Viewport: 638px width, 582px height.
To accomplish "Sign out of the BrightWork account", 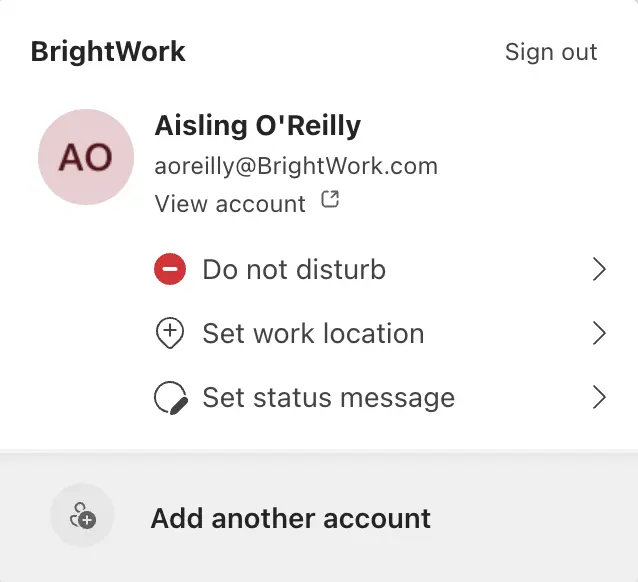I will pyautogui.click(x=551, y=52).
